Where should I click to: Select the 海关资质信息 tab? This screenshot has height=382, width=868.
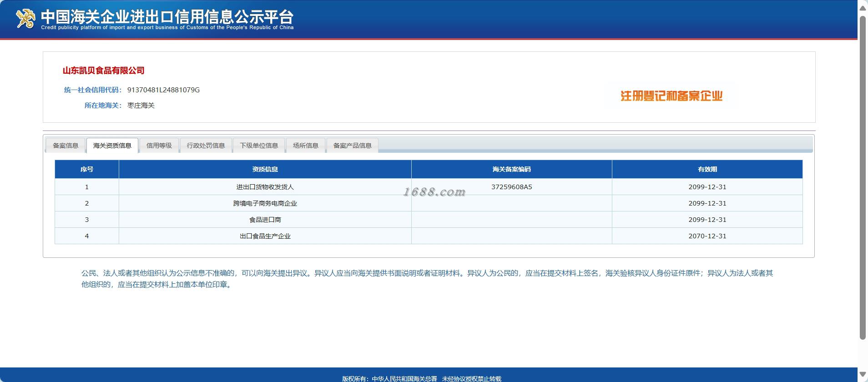tap(112, 146)
